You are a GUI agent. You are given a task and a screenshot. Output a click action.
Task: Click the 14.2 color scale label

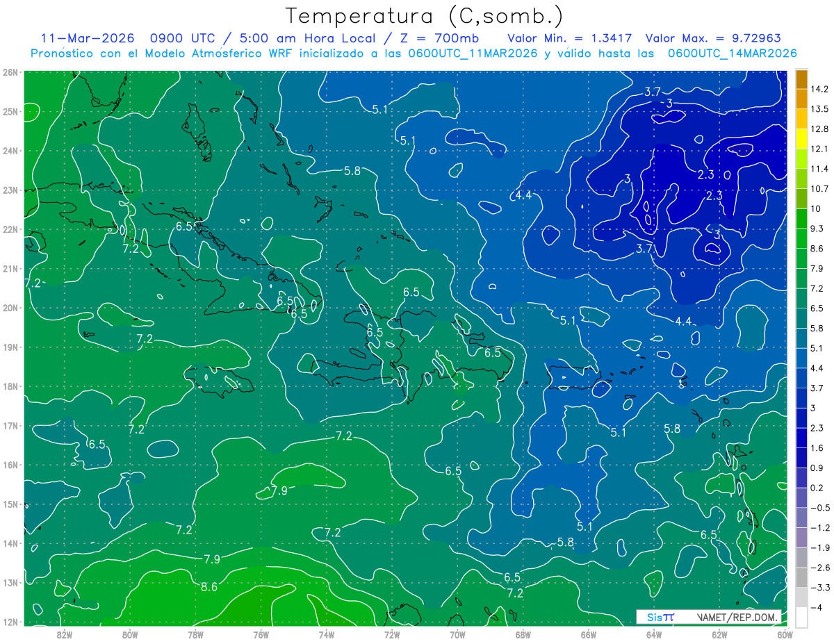(819, 89)
